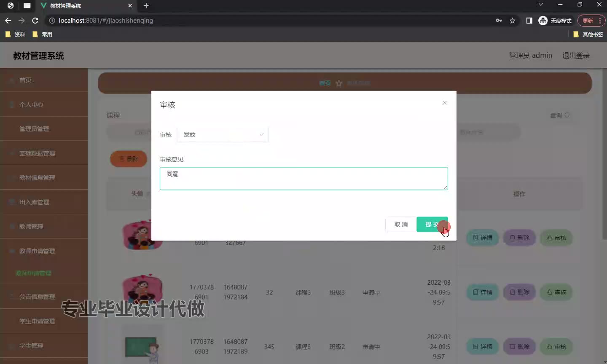
Task: Click the 首页 breadcrumb link
Action: [x=325, y=83]
